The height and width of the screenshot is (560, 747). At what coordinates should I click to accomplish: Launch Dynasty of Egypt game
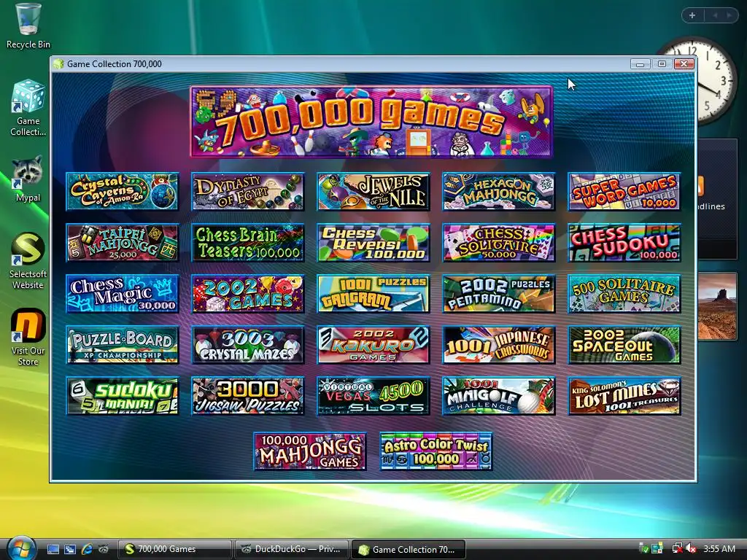click(x=248, y=192)
